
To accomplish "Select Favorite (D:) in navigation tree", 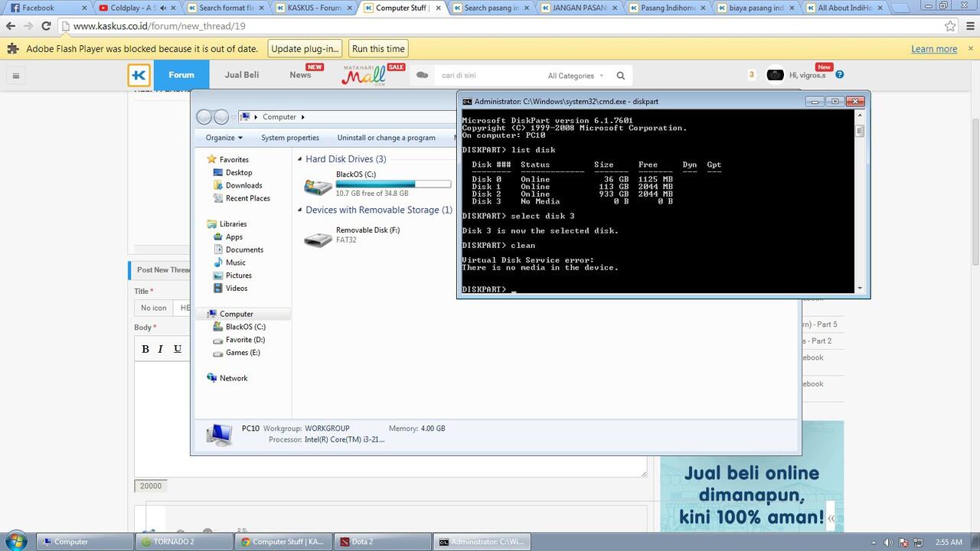I will pyautogui.click(x=245, y=340).
